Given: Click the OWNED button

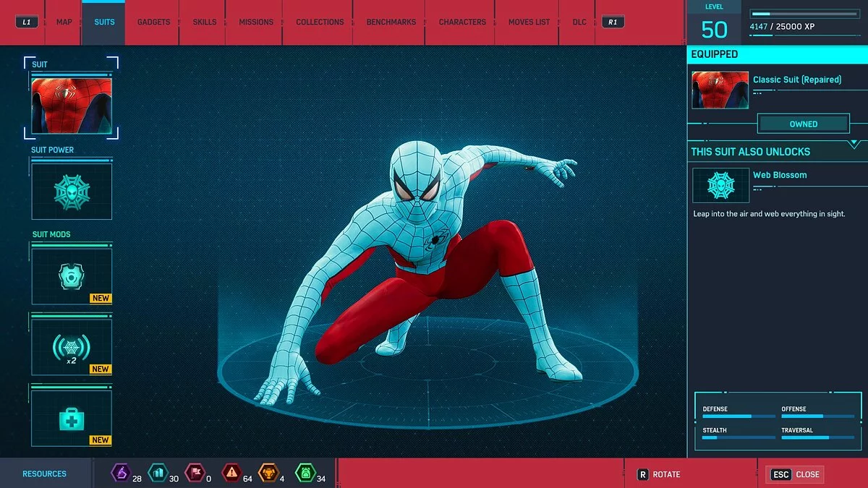Looking at the screenshot, I should (803, 124).
